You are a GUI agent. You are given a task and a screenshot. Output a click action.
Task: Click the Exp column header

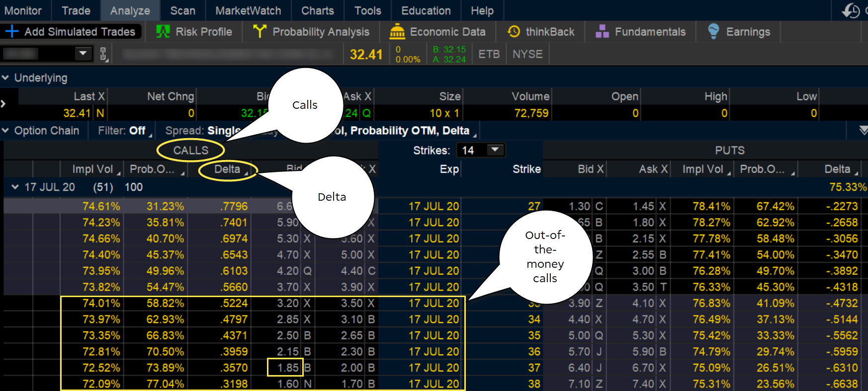coord(449,169)
